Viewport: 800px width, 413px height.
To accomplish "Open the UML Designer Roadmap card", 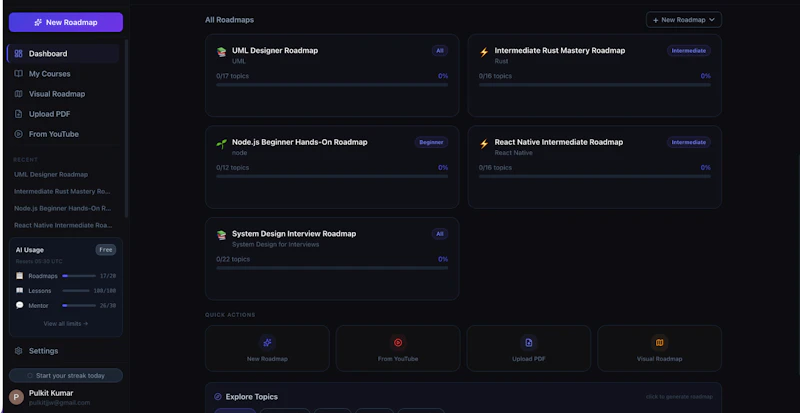I will pos(332,76).
